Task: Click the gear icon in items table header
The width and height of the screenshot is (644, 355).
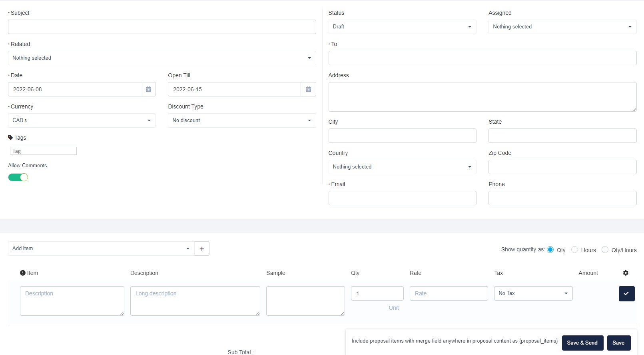Action: coord(626,273)
